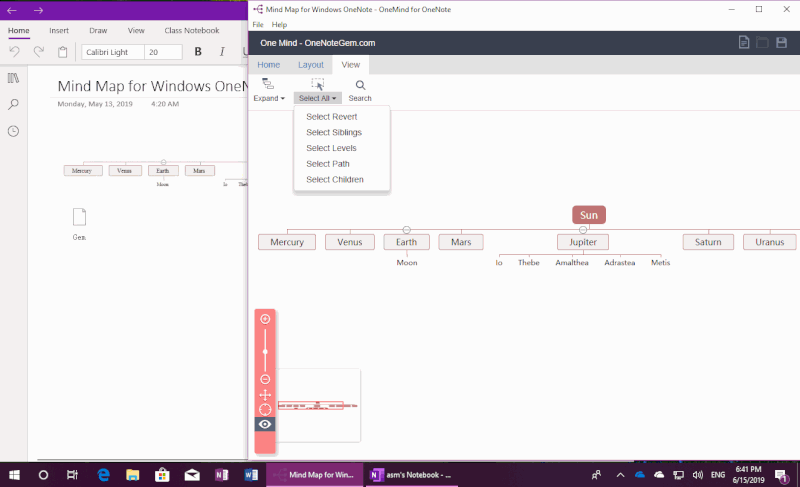
Task: Click the Thebe moon text
Action: pos(529,263)
